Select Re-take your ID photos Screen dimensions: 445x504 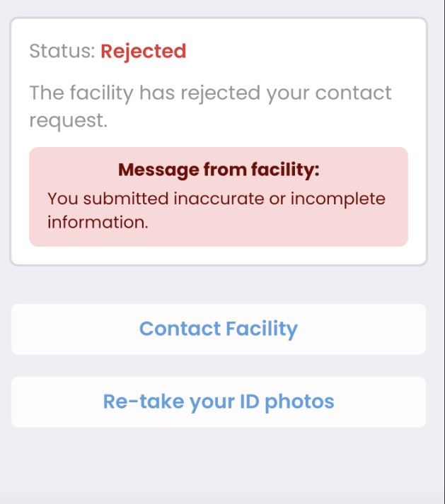coord(219,402)
